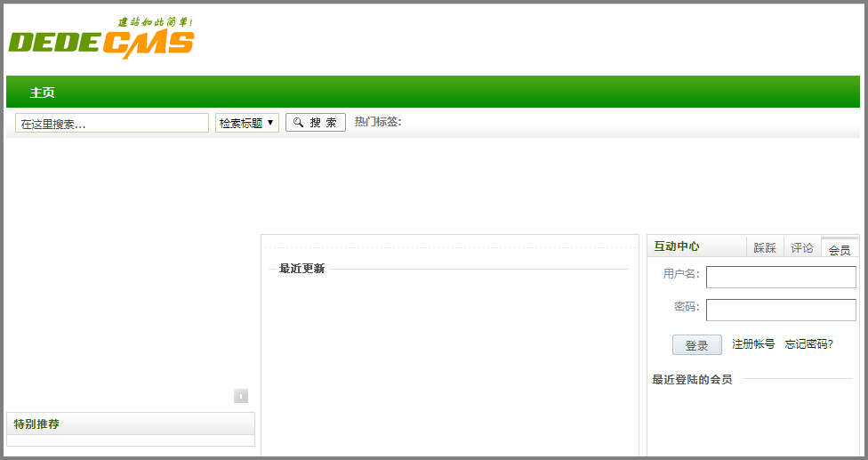The width and height of the screenshot is (868, 460).
Task: Click the 互动中心 heading
Action: 677,246
